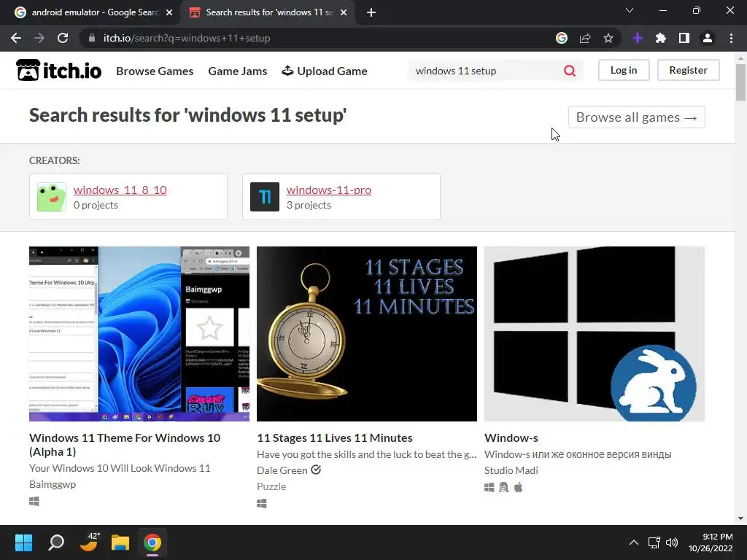Open a new browser tab
747x560 pixels.
point(371,12)
